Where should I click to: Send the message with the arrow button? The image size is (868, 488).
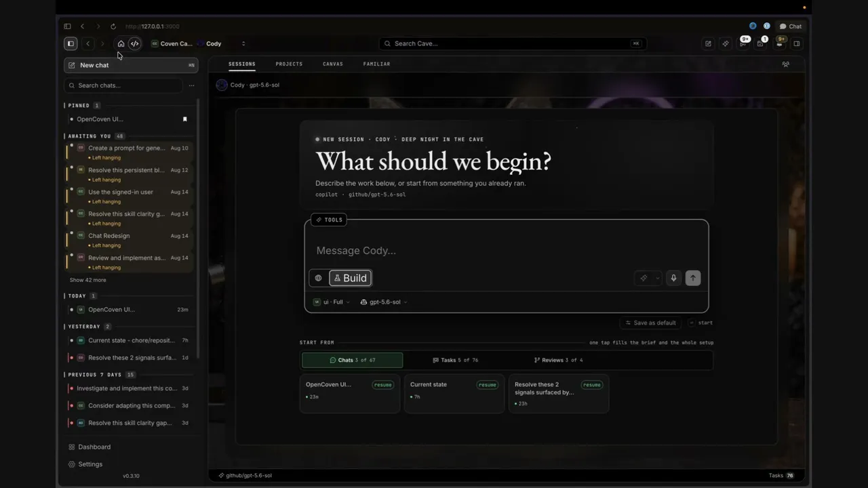pos(692,278)
